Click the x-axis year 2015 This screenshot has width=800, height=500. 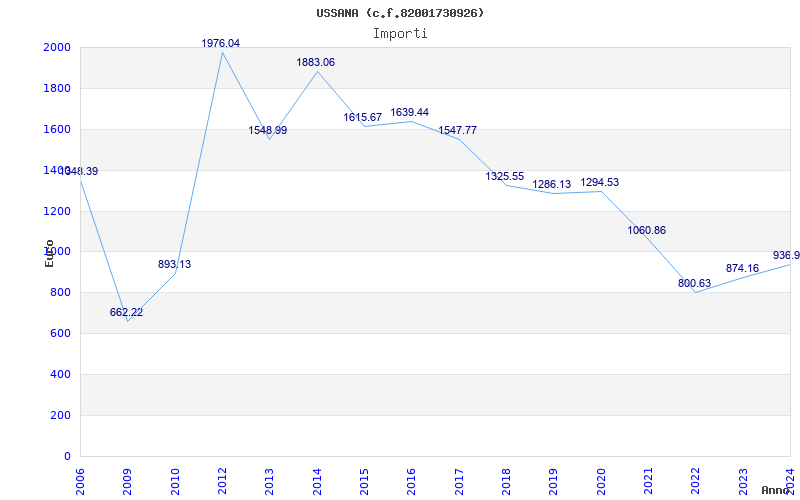[x=365, y=482]
